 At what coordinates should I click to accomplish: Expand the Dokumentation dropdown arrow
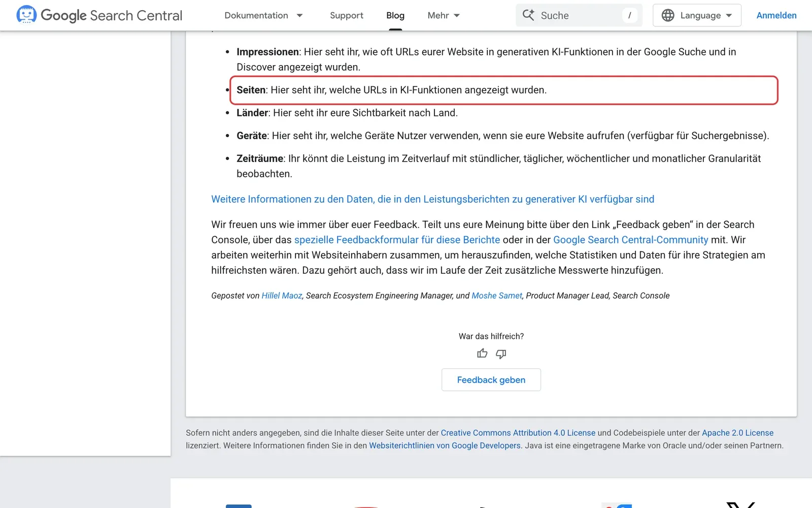pyautogui.click(x=300, y=16)
